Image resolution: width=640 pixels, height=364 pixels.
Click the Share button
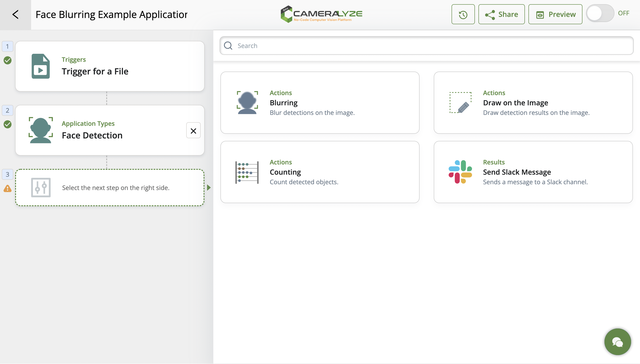pyautogui.click(x=502, y=14)
